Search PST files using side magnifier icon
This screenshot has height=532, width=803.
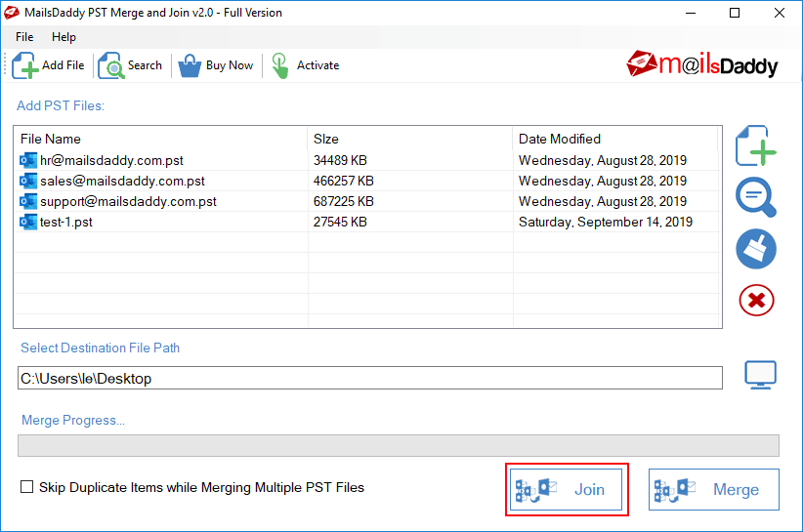coord(756,197)
